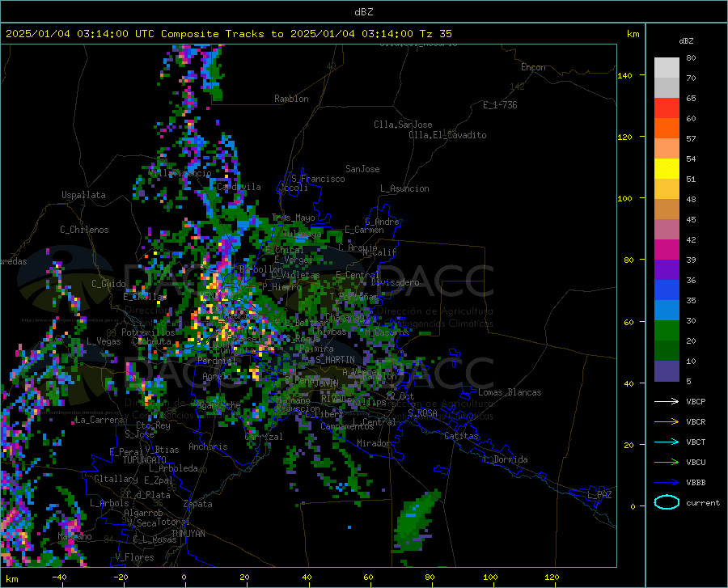Click the Encon map label
Viewport: 728px width, 588px height.
[533, 67]
